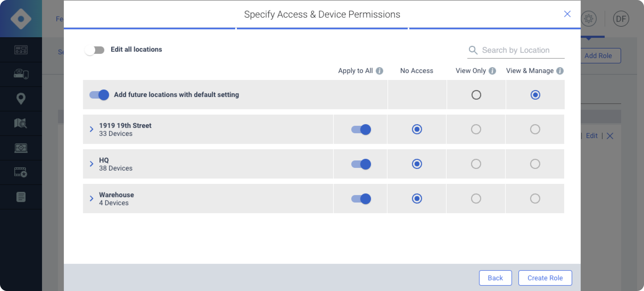Turn off Apply to All for HQ
This screenshot has height=291, width=644.
(361, 164)
